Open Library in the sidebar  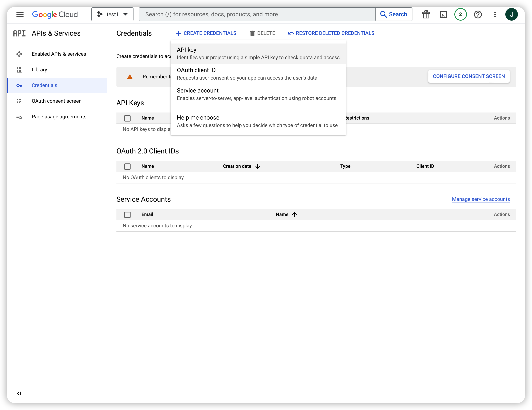point(57,70)
